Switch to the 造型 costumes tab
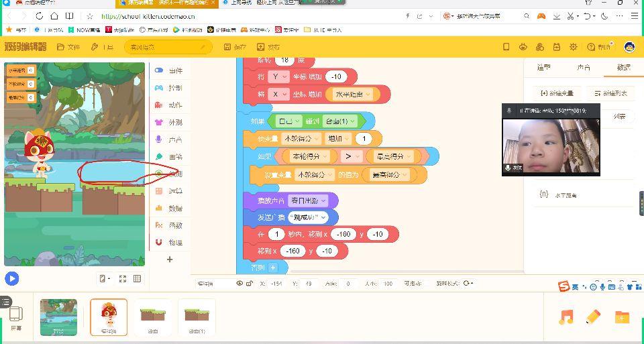The width and height of the screenshot is (644, 344). (x=544, y=67)
